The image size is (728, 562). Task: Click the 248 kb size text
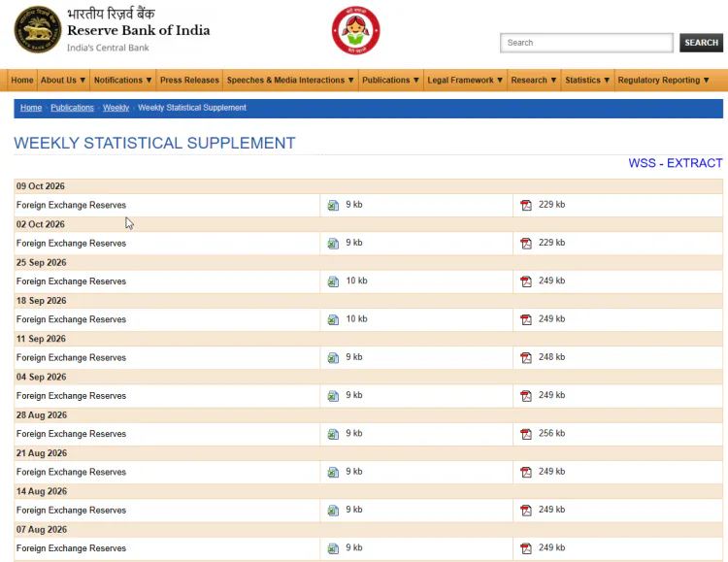click(551, 356)
